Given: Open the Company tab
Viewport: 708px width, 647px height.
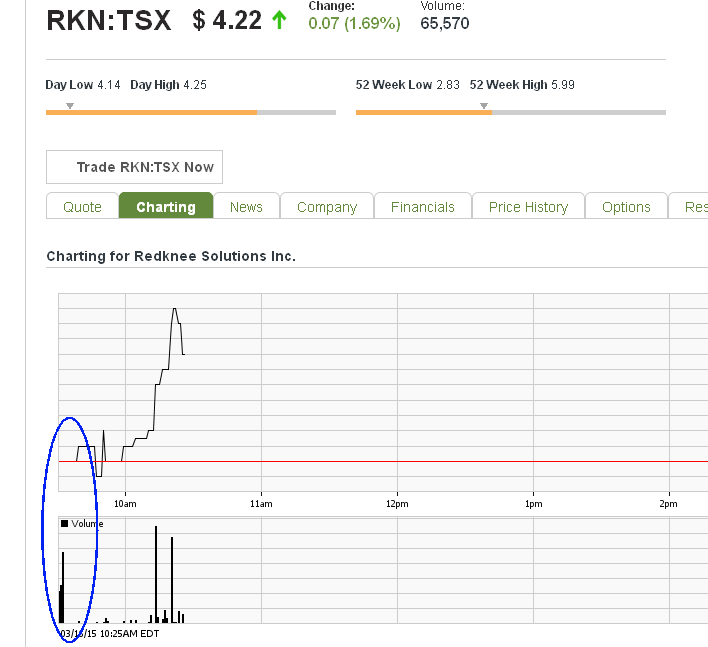Looking at the screenshot, I should (x=327, y=207).
